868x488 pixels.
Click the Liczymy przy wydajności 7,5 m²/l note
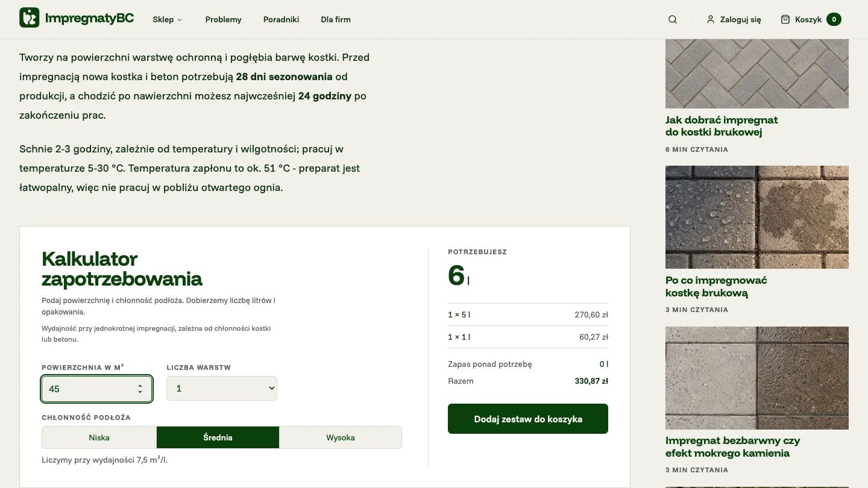(x=105, y=460)
